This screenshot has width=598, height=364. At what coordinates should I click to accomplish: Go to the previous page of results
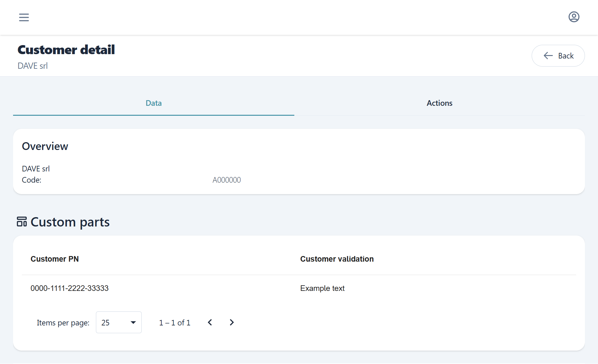click(x=210, y=322)
